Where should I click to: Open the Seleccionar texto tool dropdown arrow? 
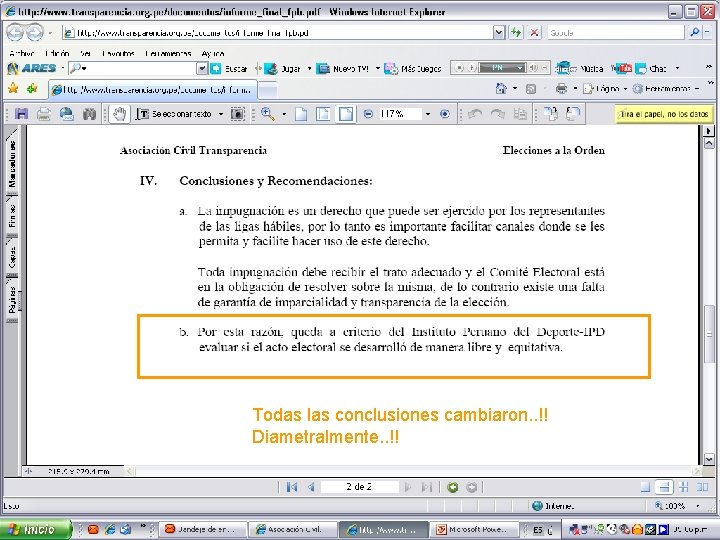[221, 114]
